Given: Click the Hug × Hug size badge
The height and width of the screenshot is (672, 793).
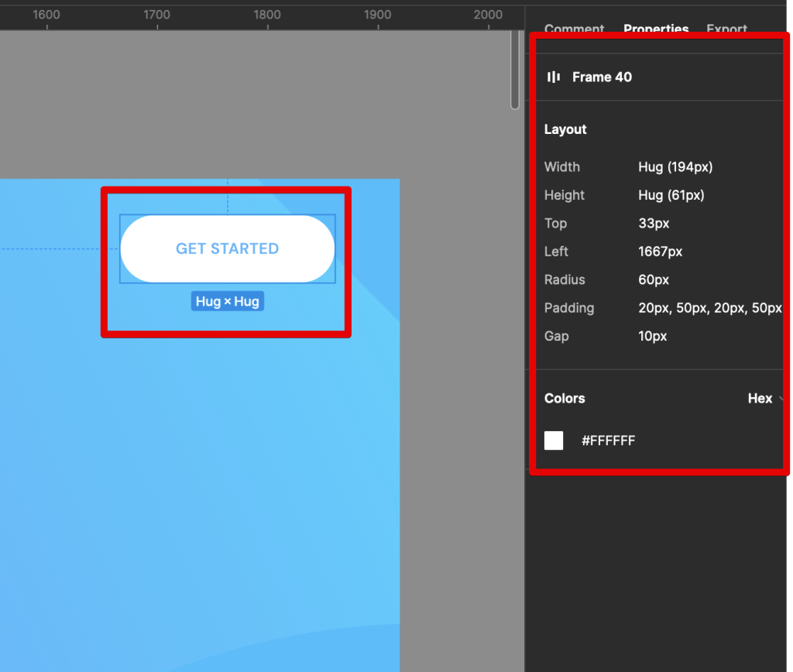Looking at the screenshot, I should [228, 301].
